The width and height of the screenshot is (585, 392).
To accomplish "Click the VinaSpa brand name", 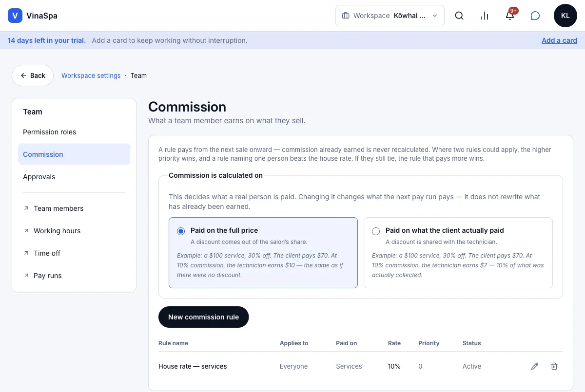I will [42, 16].
